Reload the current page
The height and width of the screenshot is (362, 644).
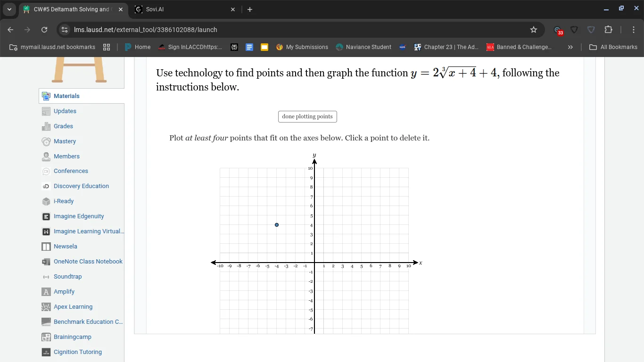44,29
